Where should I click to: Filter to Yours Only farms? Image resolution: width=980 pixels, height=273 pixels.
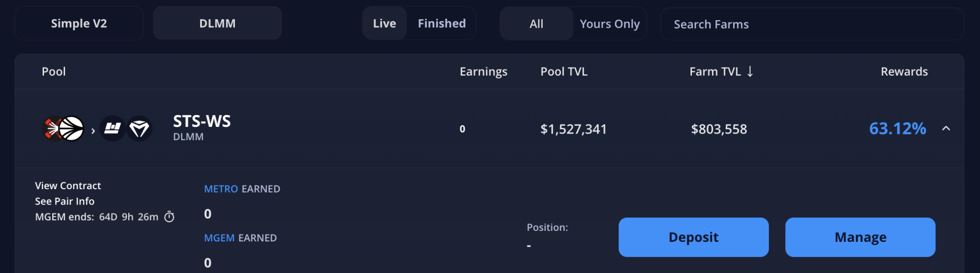click(610, 24)
